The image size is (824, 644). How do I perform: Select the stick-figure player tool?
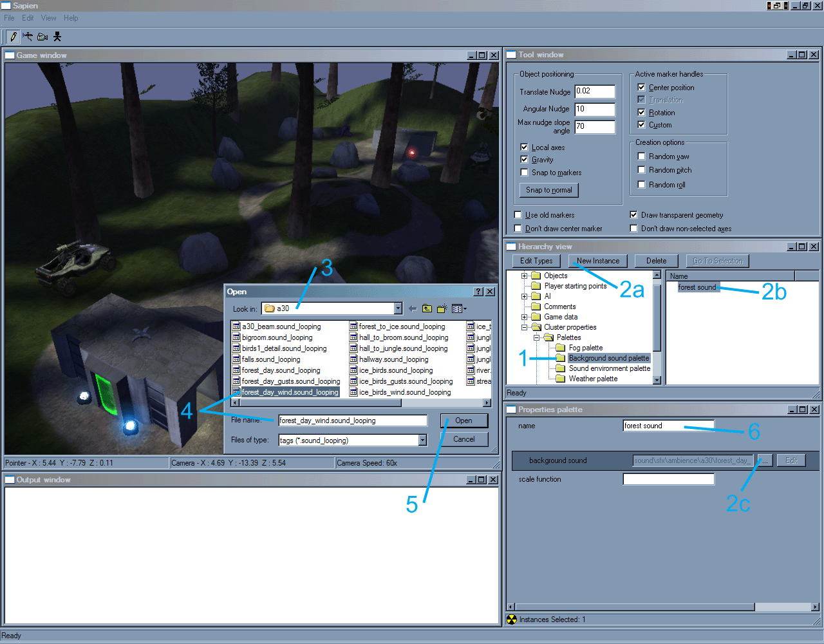click(x=57, y=37)
